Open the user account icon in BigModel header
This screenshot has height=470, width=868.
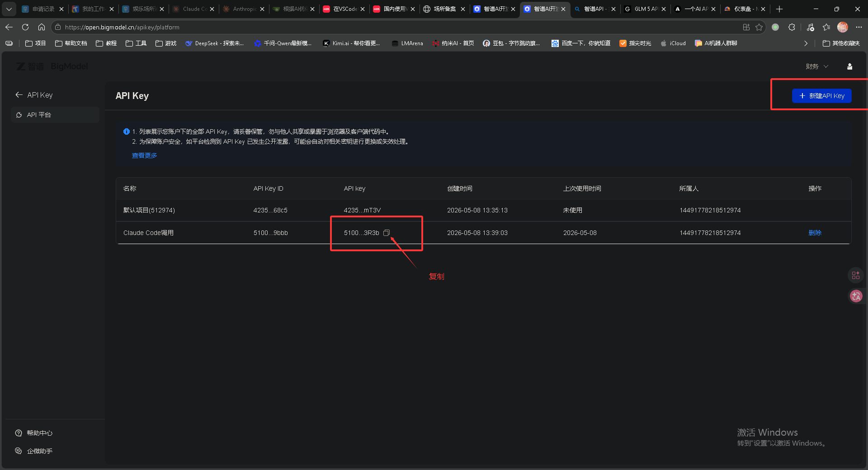849,66
